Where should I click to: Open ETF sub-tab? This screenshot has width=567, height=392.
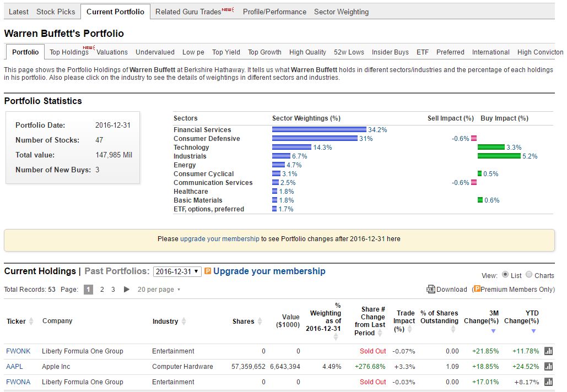pyautogui.click(x=422, y=52)
